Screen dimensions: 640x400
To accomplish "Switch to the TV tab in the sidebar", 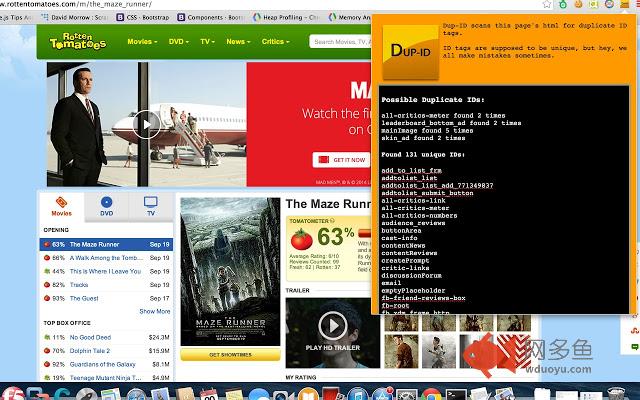I will click(151, 207).
